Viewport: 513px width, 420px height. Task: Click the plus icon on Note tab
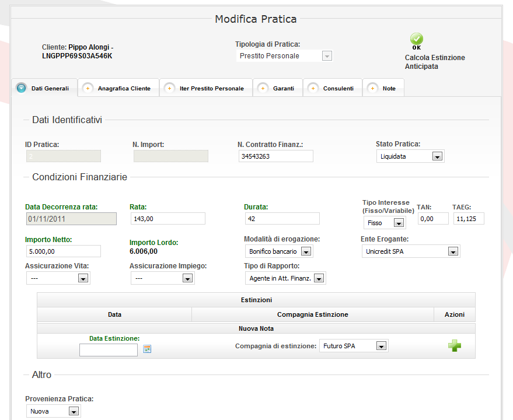pos(372,88)
